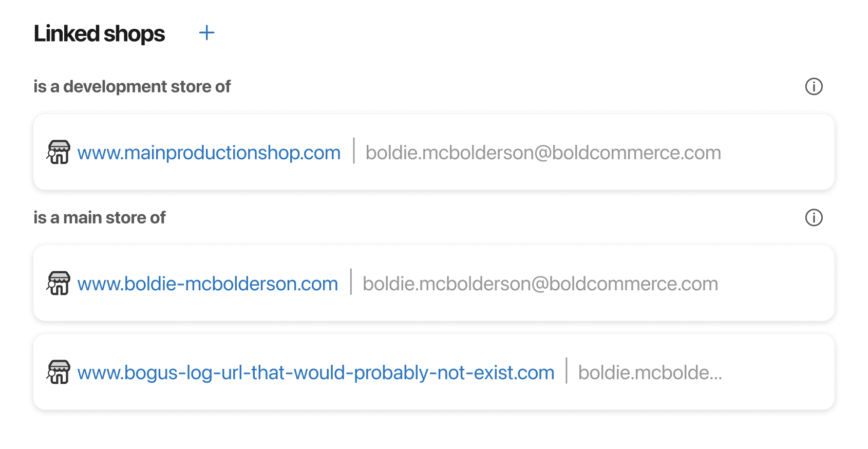Select the Linked shops heading

tap(99, 34)
